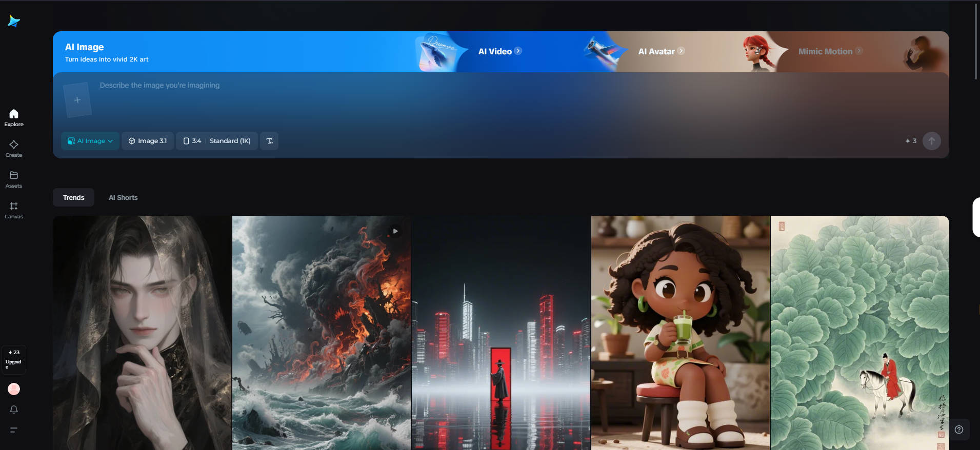980x450 pixels.
Task: Click the red-haired character in Mimic Motion banner
Action: click(x=759, y=52)
